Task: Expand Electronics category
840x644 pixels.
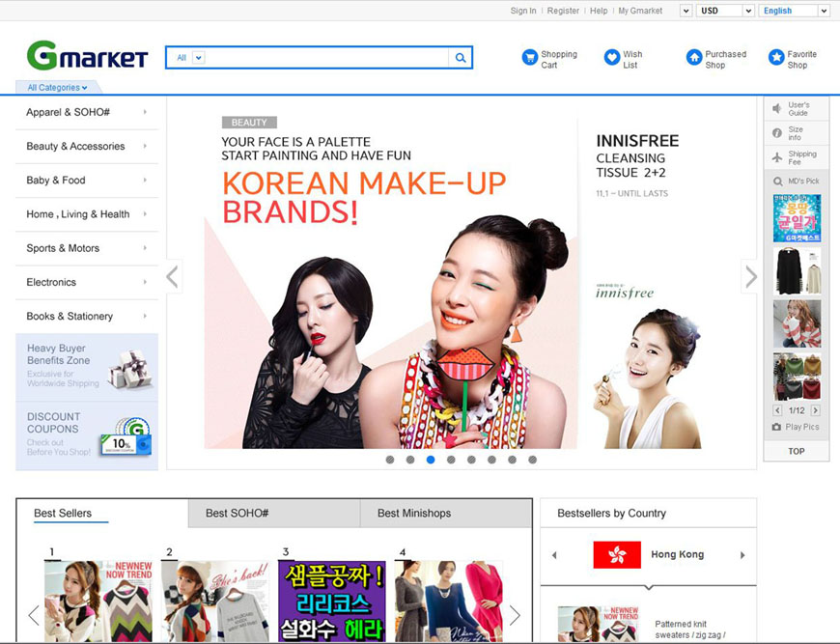Action: (87, 282)
